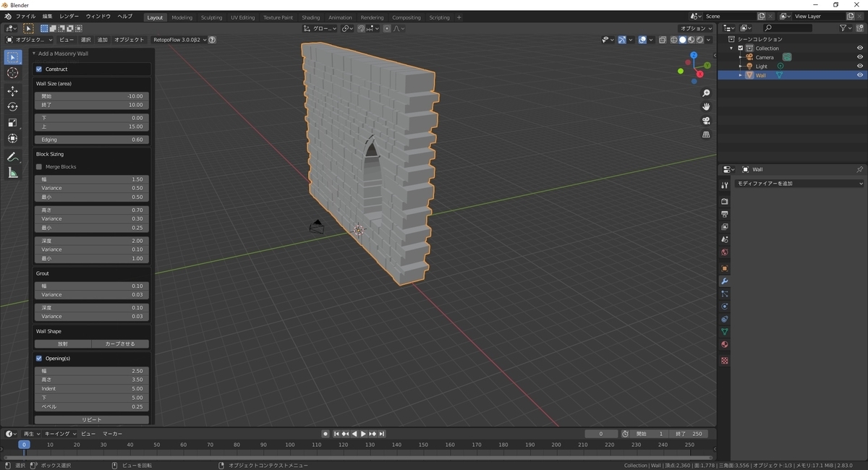This screenshot has width=868, height=470.
Task: Open the Render properties tab
Action: (724, 202)
